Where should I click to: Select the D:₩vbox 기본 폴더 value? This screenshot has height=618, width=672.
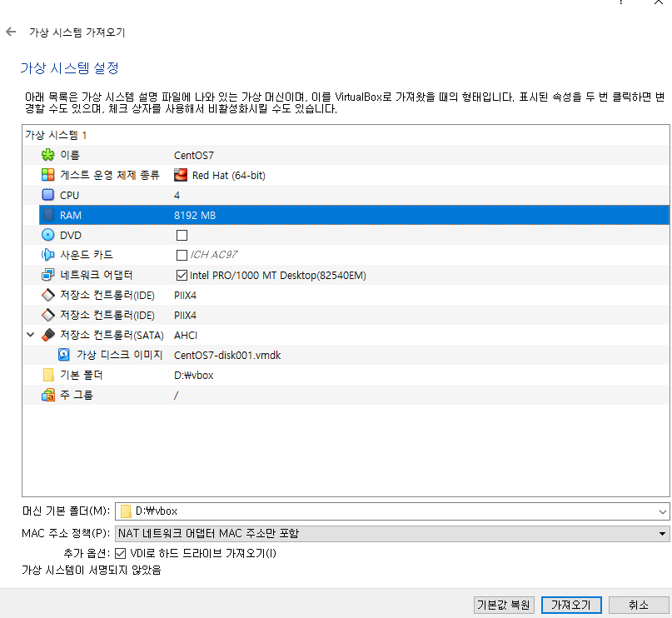coord(194,376)
